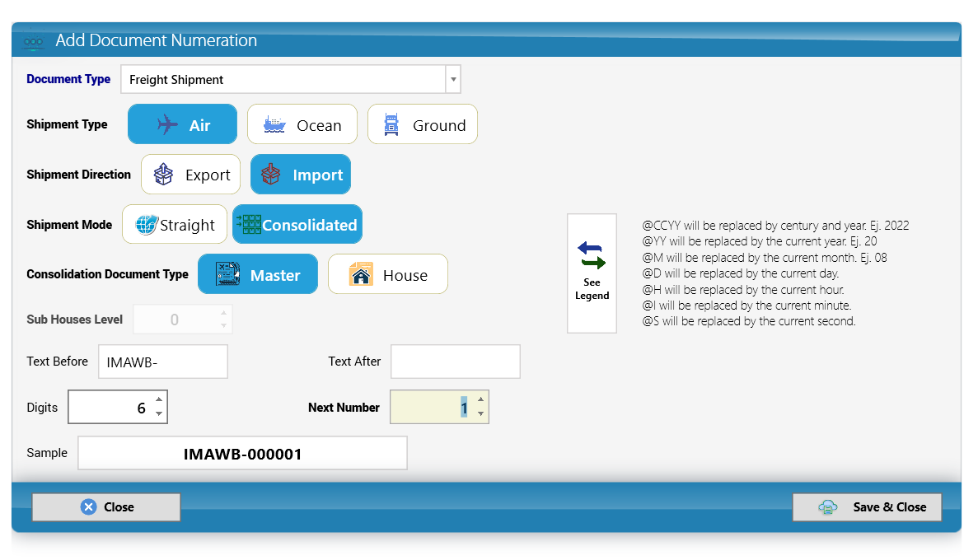Click the Next Number field

pos(439,407)
